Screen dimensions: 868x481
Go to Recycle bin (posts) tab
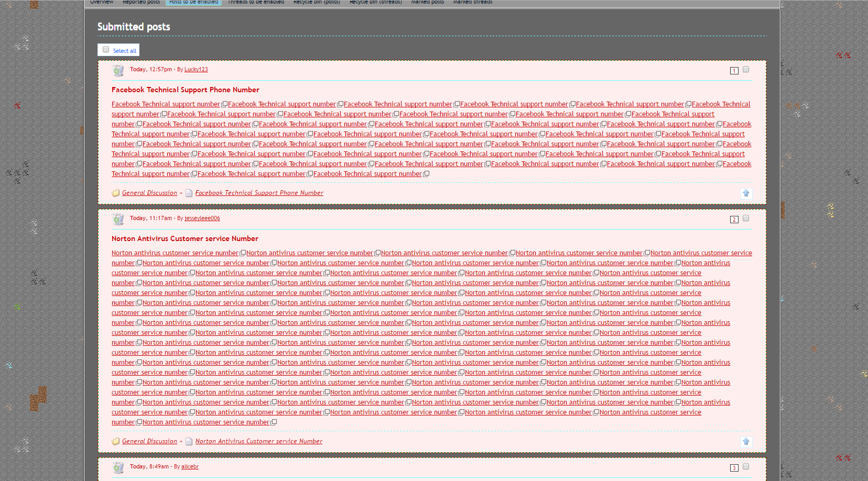coord(317,2)
